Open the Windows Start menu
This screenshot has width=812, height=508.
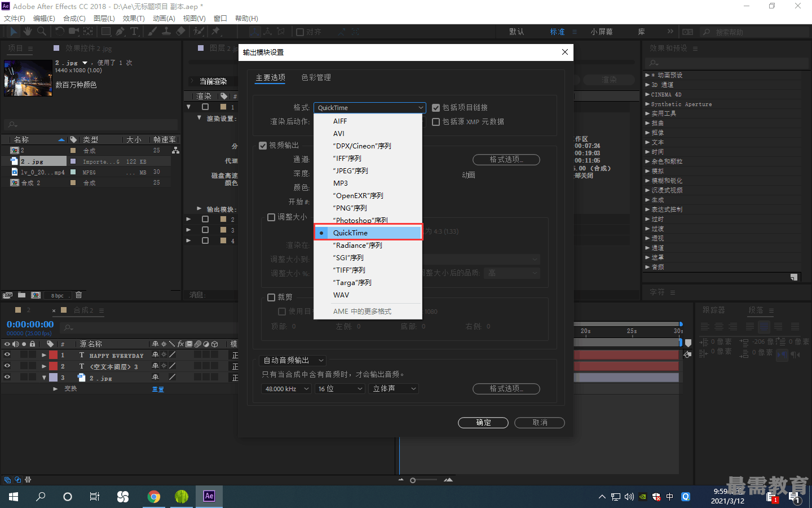[14, 497]
